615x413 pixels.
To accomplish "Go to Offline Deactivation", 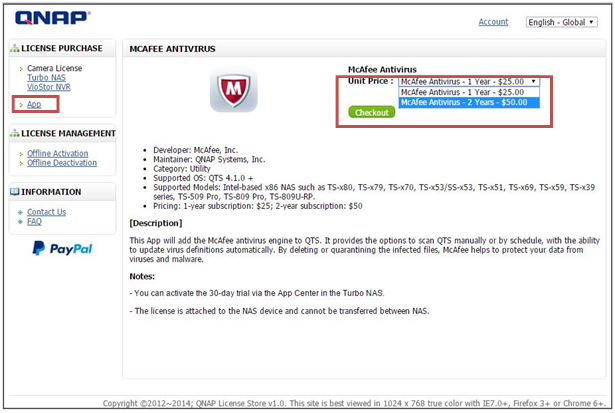I will 62,163.
